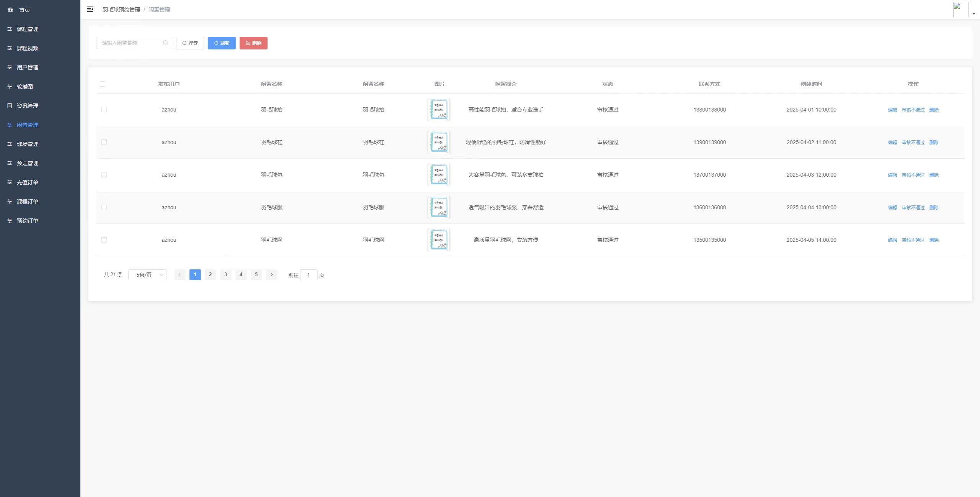Click 审核不通过 for 羽毛球鞋 row
980x497 pixels.
click(913, 143)
